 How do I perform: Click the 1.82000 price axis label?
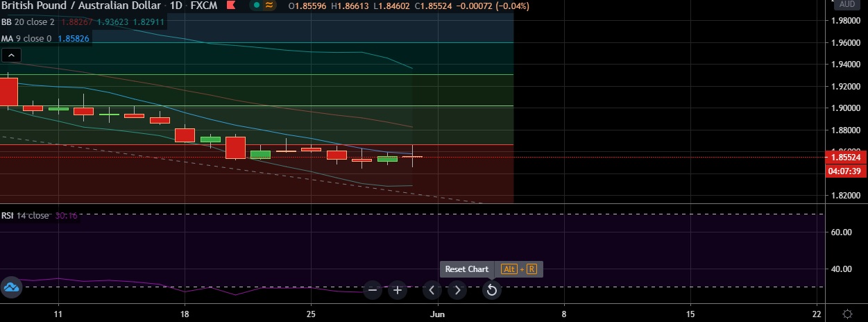click(x=845, y=196)
